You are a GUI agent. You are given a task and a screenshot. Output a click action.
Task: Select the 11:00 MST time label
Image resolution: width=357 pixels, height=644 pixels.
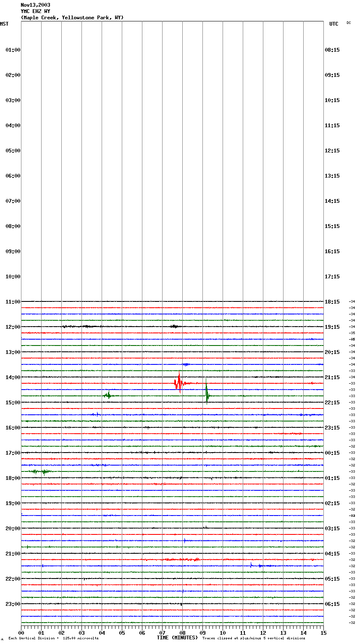13,302
